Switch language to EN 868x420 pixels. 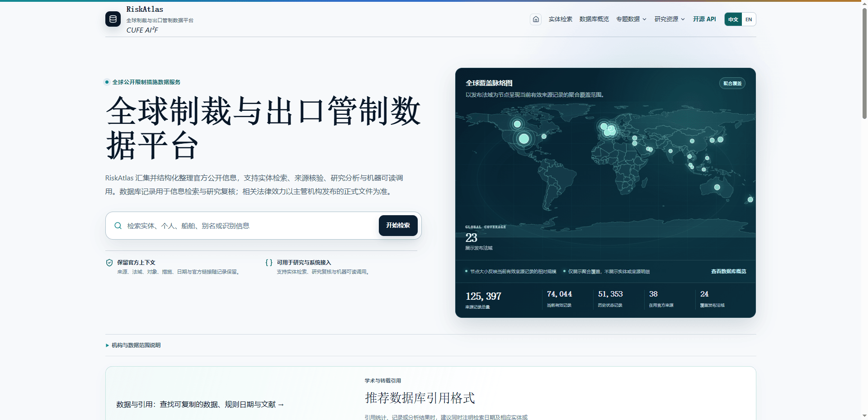pyautogui.click(x=749, y=19)
